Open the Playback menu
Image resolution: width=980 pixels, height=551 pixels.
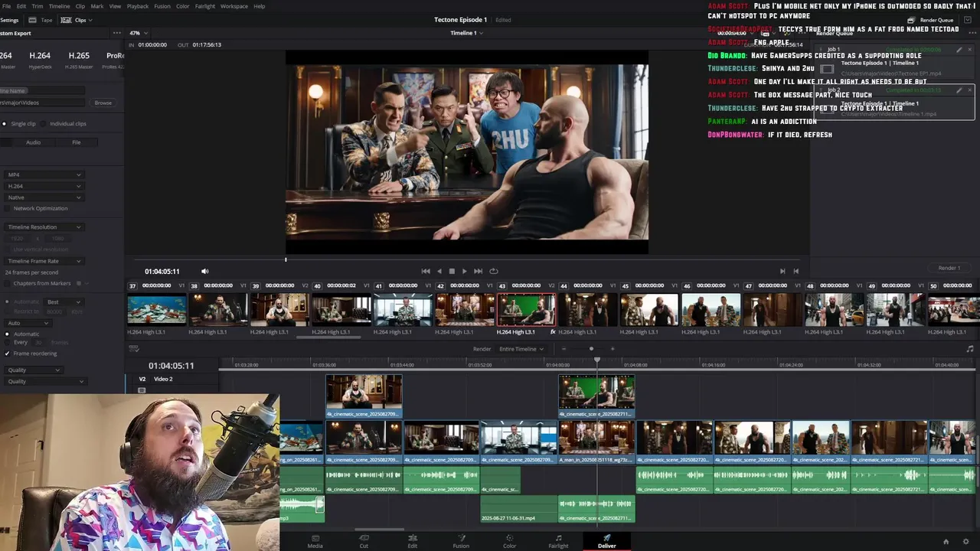click(138, 6)
